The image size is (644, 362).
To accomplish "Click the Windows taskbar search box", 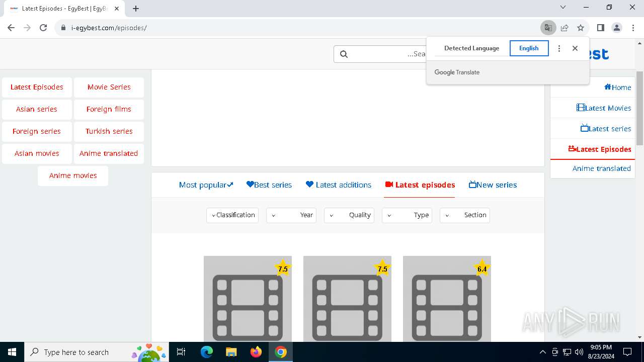I will coord(96,352).
